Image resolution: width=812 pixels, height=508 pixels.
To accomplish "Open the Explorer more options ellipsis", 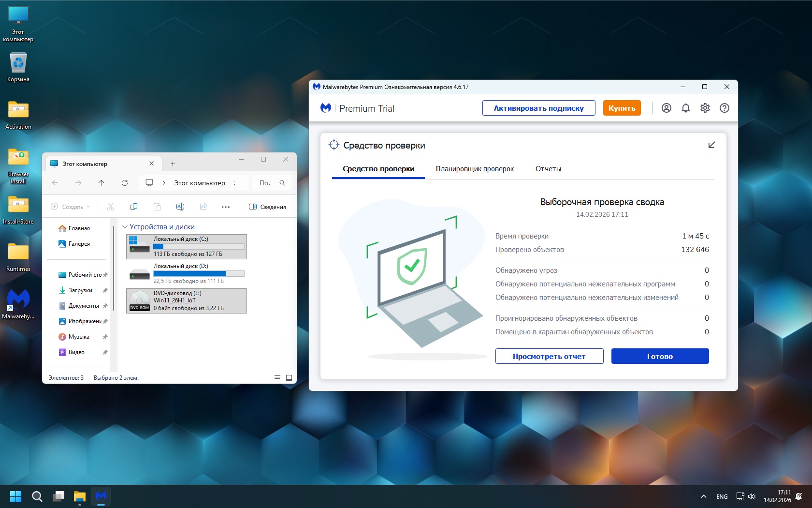I will [x=225, y=207].
